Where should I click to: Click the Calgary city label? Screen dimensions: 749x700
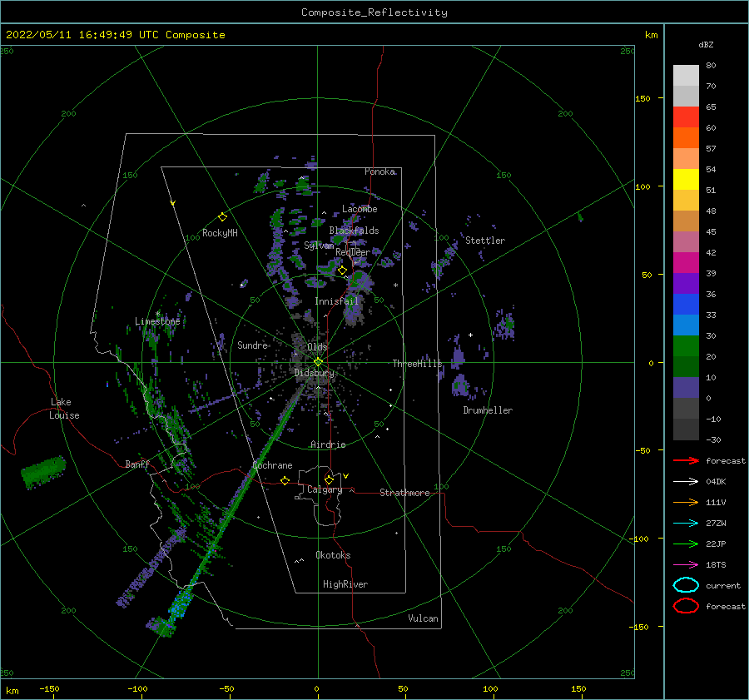[325, 489]
